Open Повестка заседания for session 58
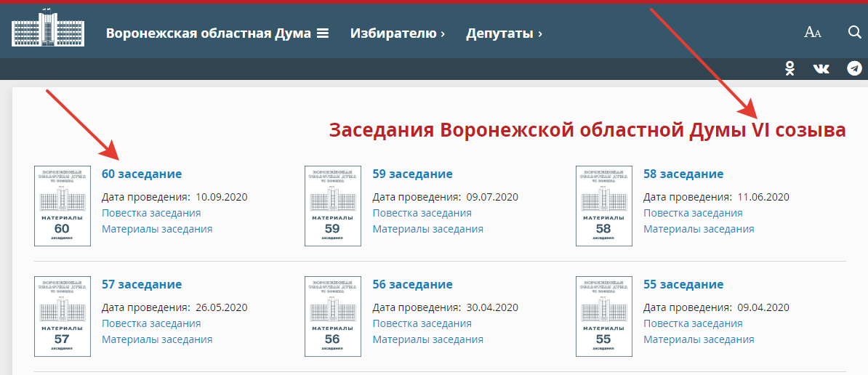 tap(693, 213)
